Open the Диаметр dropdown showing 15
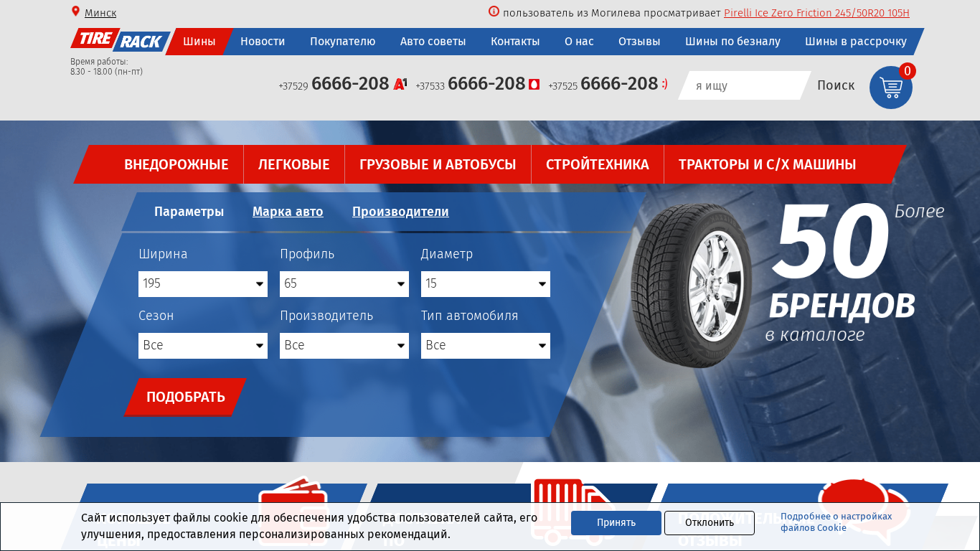The image size is (980, 551). click(486, 284)
